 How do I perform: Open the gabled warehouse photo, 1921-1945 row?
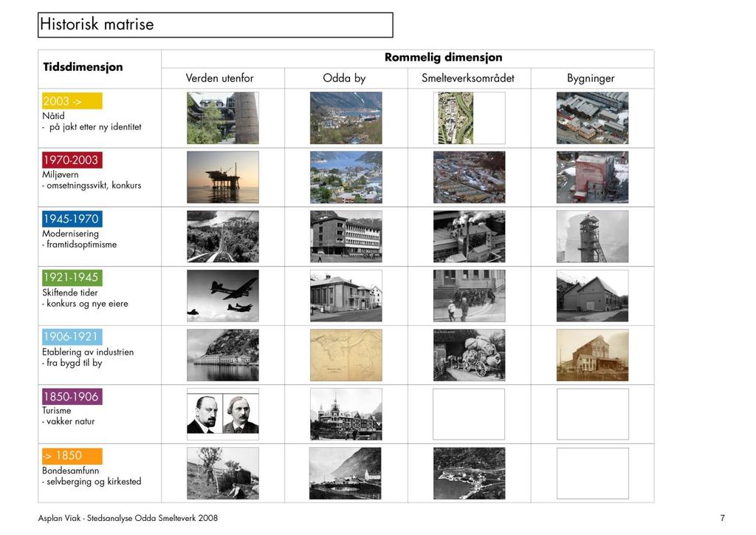[593, 296]
